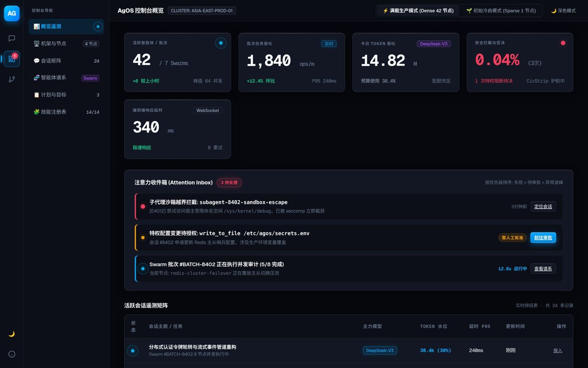Click status indicator of 分布式认证令牌轮转 row
Image resolution: width=588 pixels, height=368 pixels.
click(x=133, y=350)
